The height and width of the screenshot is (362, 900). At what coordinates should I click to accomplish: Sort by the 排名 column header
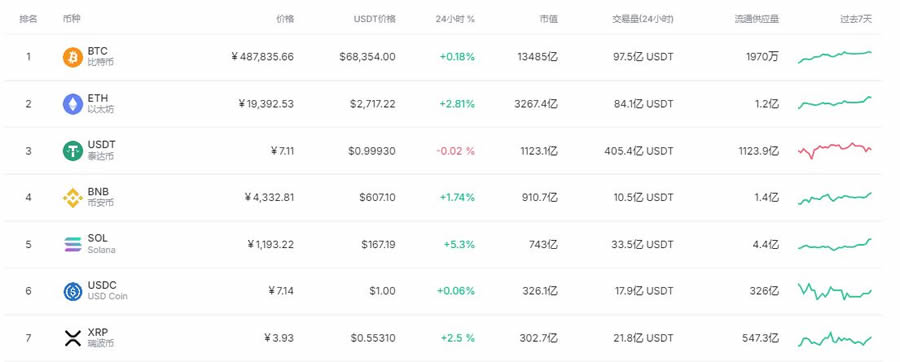point(28,19)
